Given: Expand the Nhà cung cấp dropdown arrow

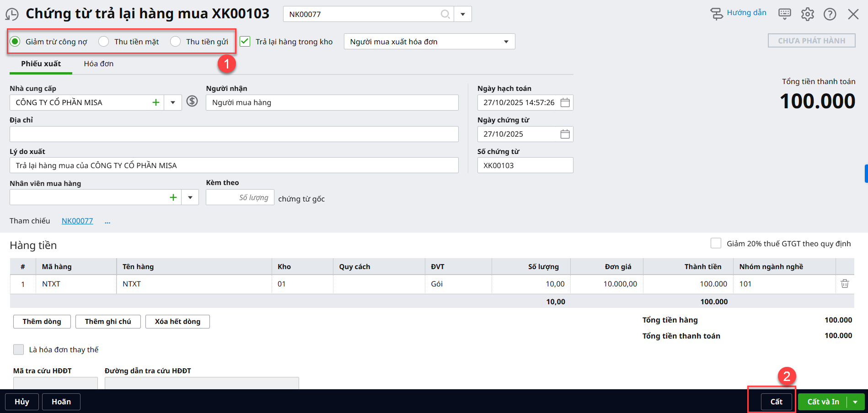Looking at the screenshot, I should coord(173,102).
